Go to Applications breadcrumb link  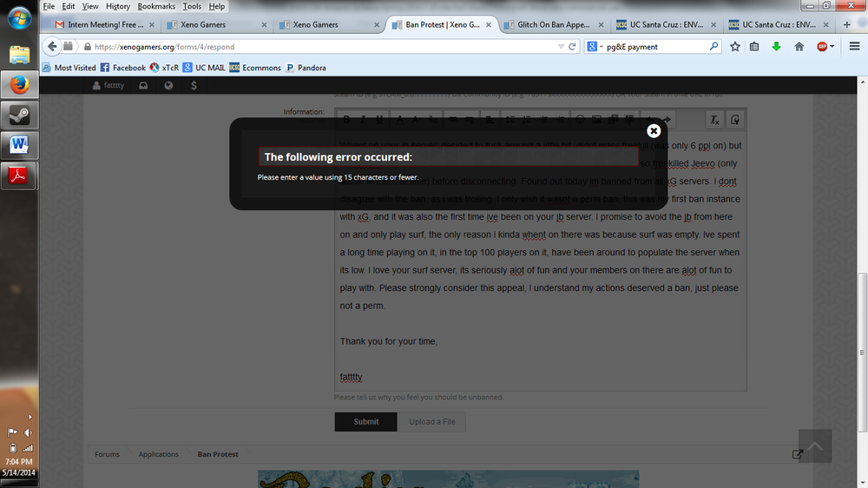158,454
